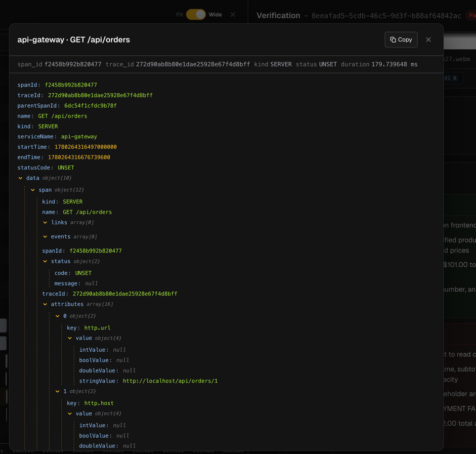This screenshot has width=476, height=454.
Task: Click the message null value
Action: (91, 284)
